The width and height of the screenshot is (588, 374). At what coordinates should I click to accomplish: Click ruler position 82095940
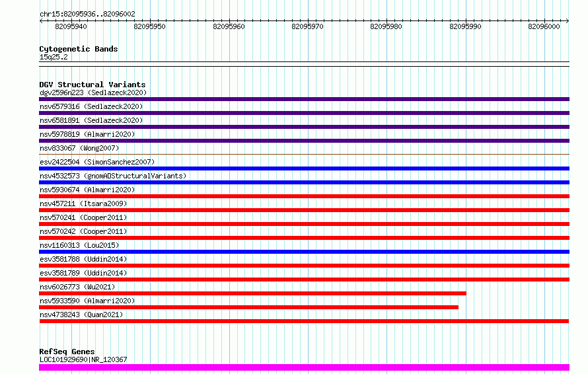point(71,26)
